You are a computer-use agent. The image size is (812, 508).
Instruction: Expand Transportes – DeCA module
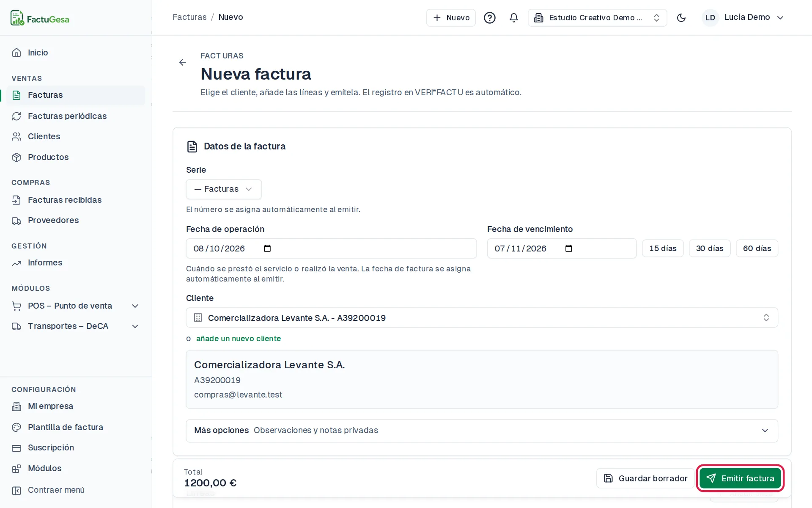[76, 326]
